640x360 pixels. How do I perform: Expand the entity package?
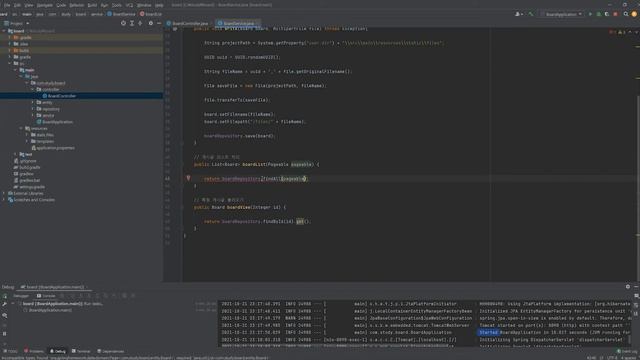point(33,102)
